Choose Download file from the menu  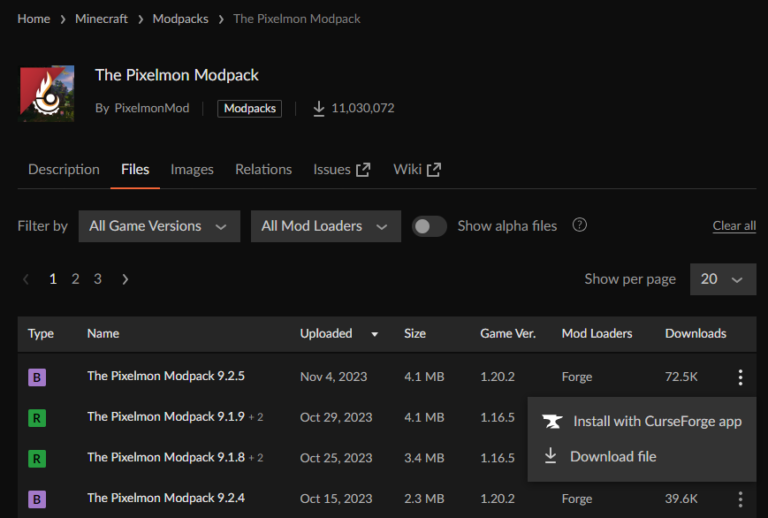point(613,456)
